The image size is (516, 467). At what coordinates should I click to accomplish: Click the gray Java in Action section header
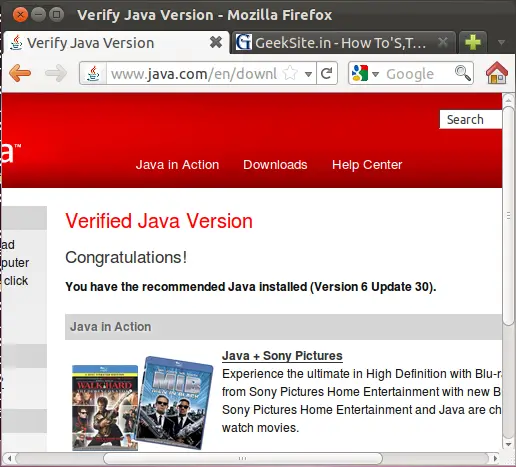coord(283,327)
